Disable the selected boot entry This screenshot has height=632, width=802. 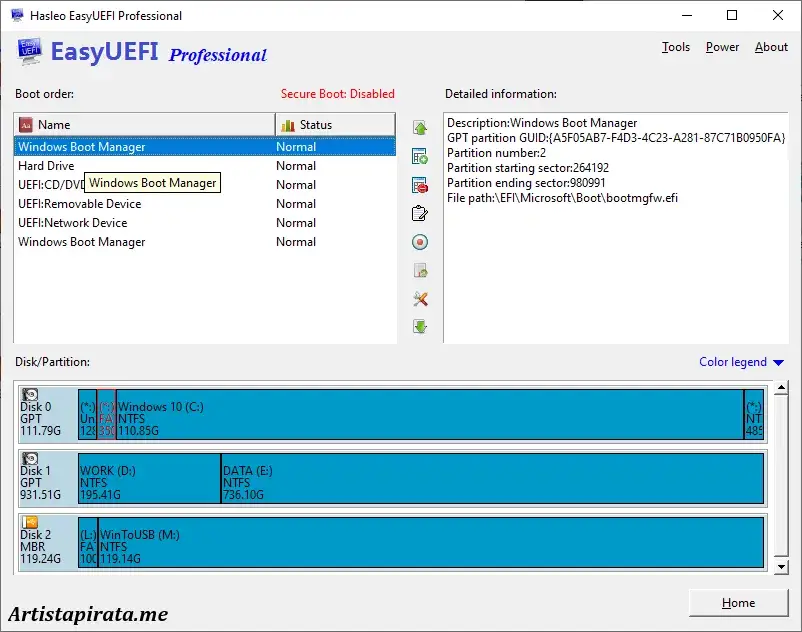tap(420, 241)
